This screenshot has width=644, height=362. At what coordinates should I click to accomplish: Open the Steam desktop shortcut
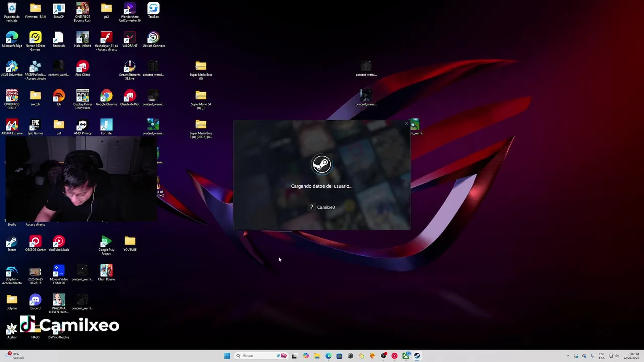click(12, 244)
